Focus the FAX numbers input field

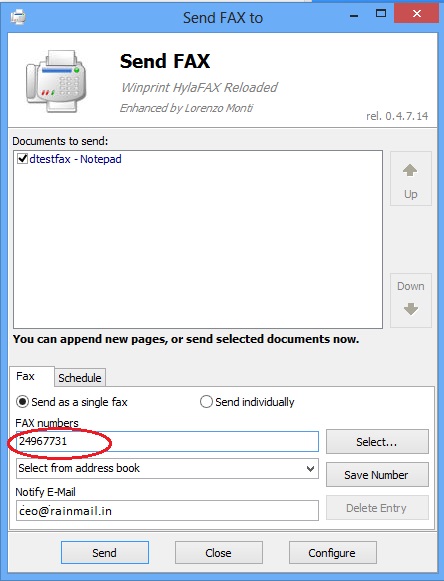click(x=167, y=441)
